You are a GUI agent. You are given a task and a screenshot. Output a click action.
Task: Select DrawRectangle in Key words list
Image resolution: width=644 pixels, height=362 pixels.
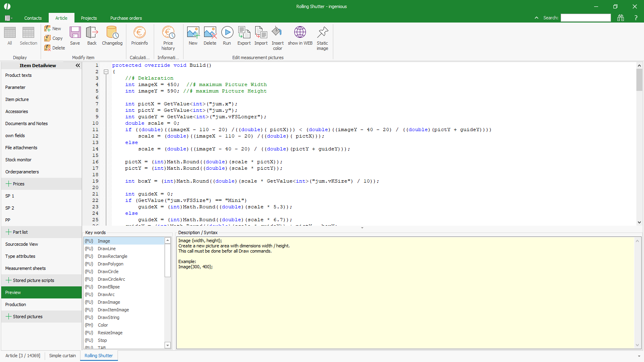[112, 256]
